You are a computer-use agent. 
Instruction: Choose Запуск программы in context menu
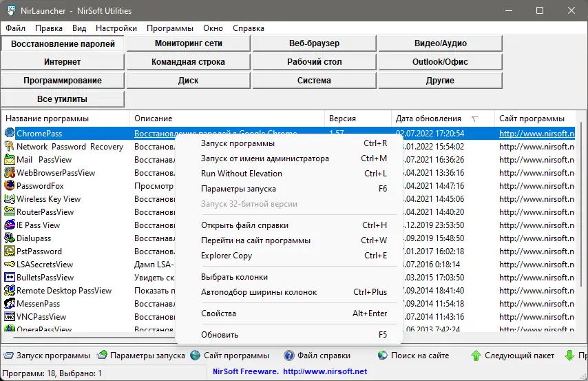point(288,143)
